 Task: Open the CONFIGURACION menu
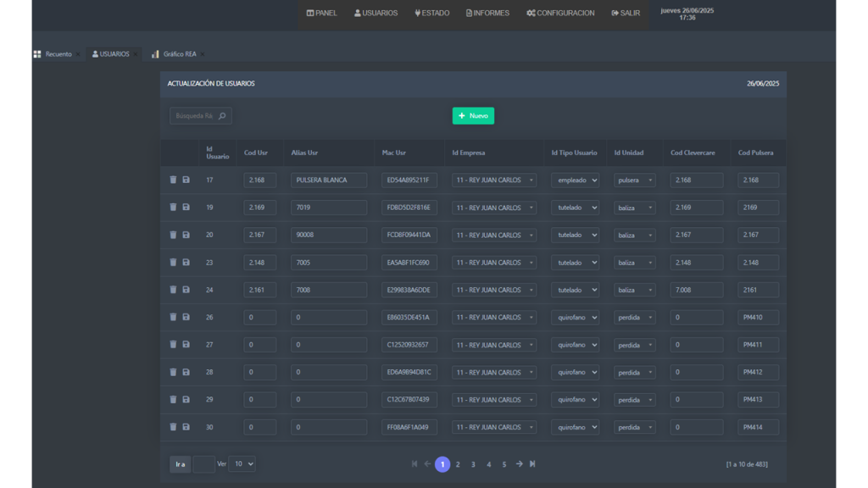[x=560, y=13]
